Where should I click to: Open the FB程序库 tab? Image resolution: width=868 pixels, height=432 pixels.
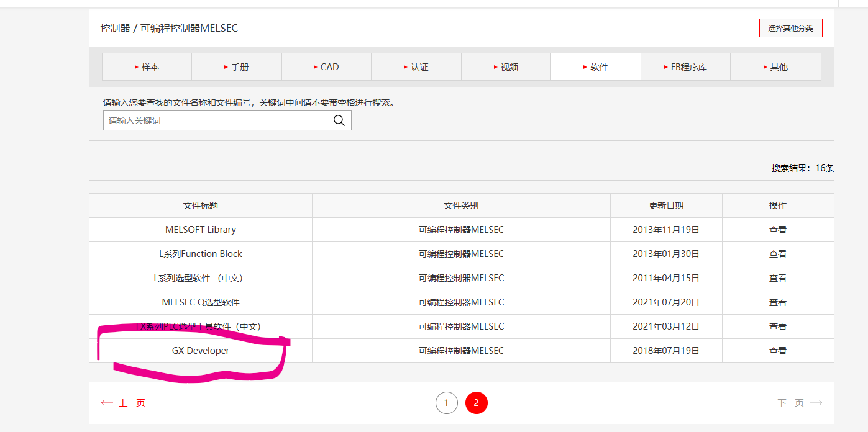(685, 67)
